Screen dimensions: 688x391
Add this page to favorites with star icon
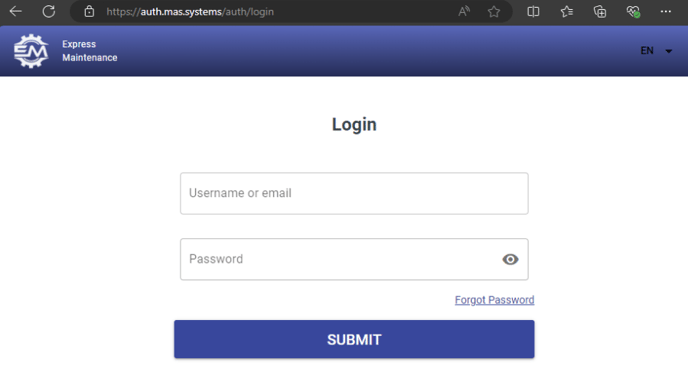tap(494, 12)
